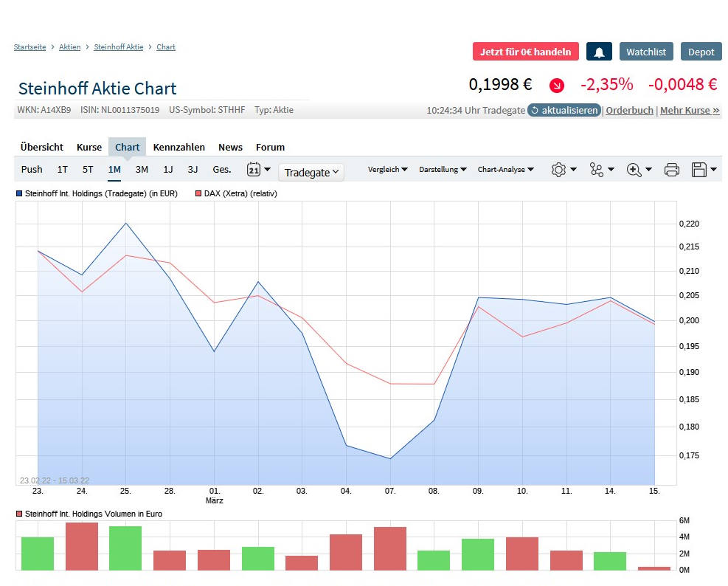Select the 1T timeframe

pyautogui.click(x=62, y=169)
